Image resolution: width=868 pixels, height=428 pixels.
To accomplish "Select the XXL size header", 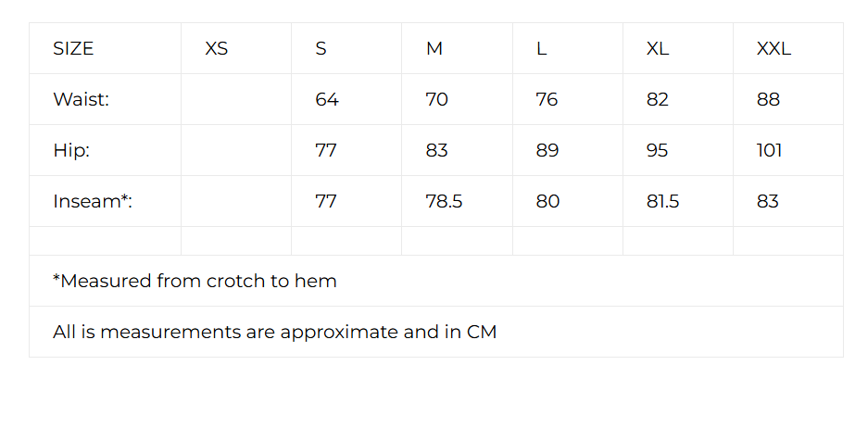I will pyautogui.click(x=774, y=49).
